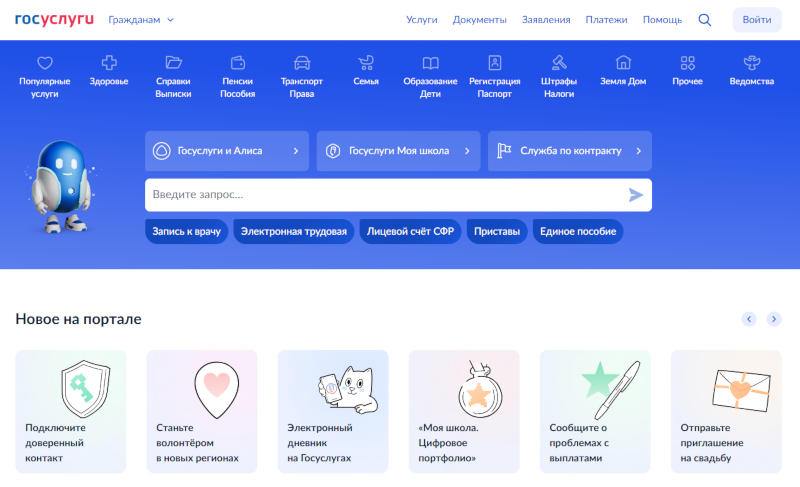800x487 pixels.
Task: Click the Ведомства emblem icon
Action: 752,63
